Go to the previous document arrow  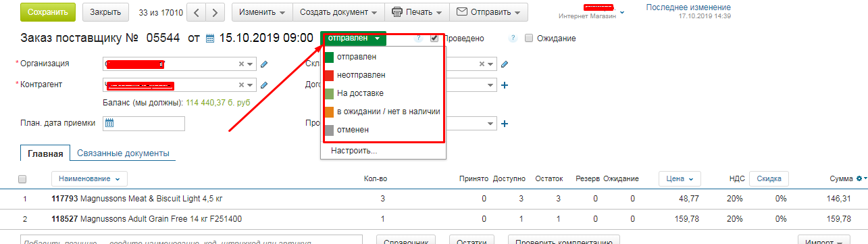coord(196,12)
